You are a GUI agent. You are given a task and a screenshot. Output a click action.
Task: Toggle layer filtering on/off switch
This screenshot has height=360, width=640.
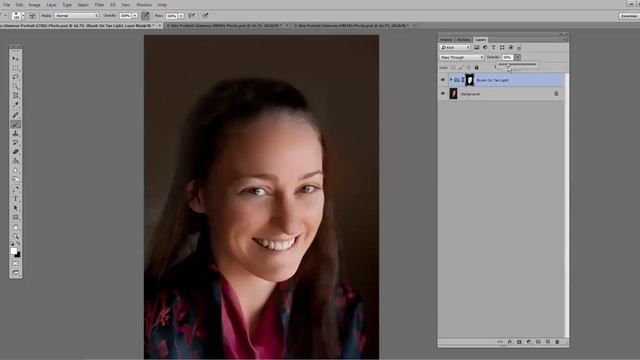pyautogui.click(x=519, y=48)
